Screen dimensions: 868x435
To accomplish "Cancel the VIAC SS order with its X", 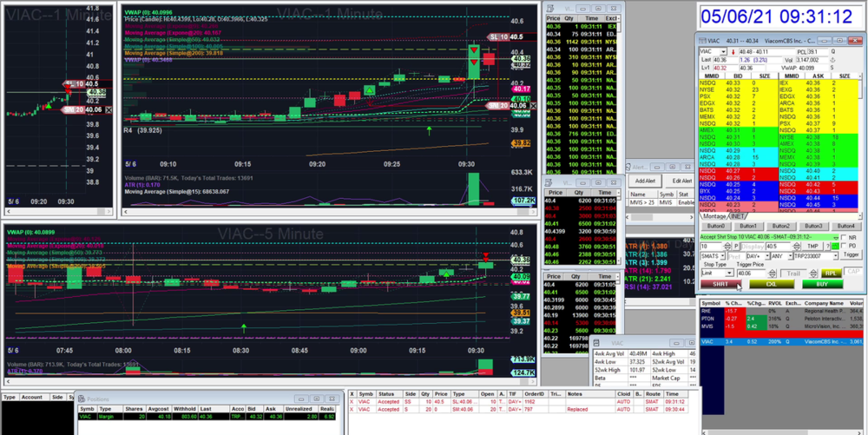I will point(353,402).
